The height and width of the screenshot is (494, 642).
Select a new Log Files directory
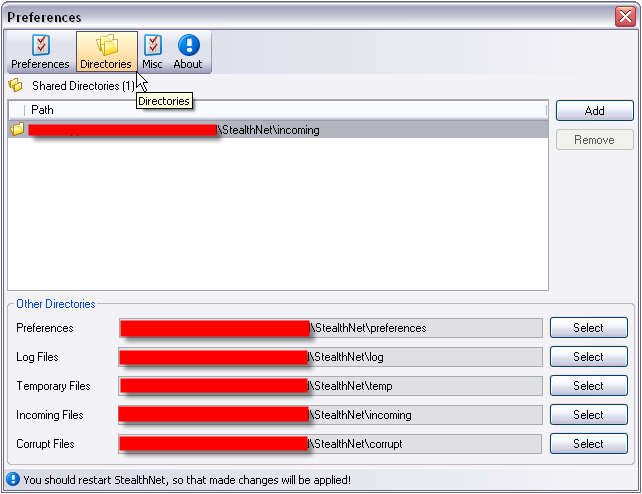coord(588,357)
